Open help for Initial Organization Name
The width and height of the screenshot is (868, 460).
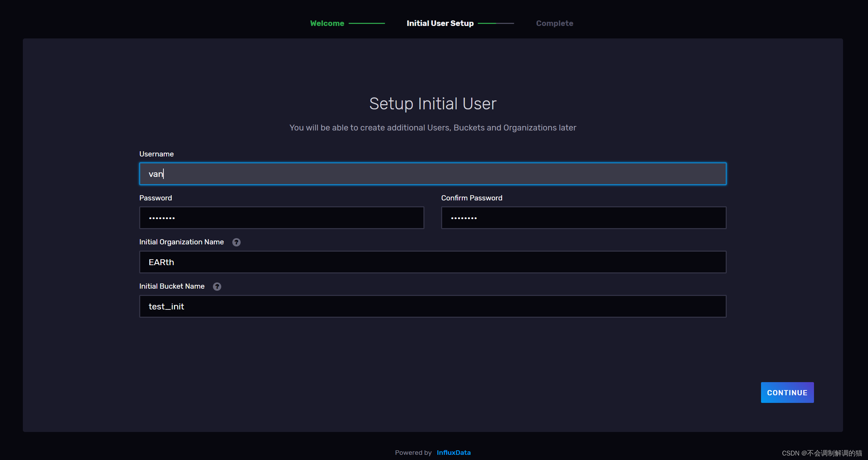[x=236, y=242]
